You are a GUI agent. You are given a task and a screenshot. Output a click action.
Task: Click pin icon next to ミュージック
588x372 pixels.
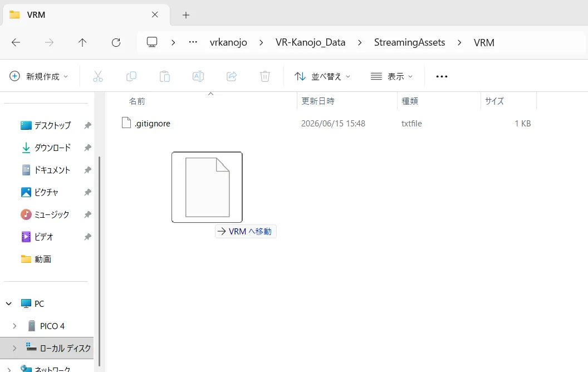(x=87, y=214)
